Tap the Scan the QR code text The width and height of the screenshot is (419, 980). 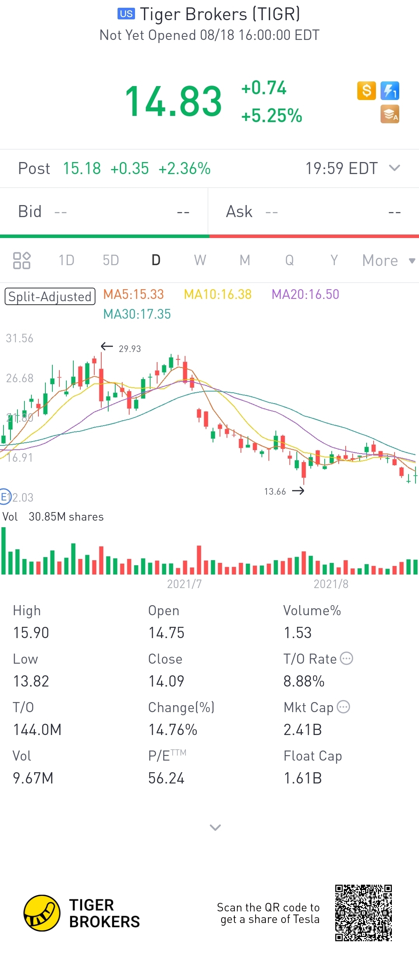(268, 913)
